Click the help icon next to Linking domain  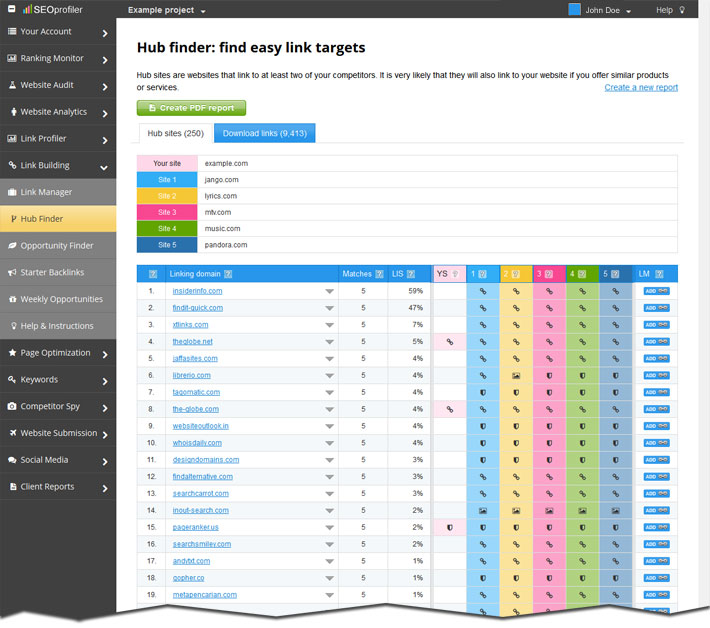(228, 274)
